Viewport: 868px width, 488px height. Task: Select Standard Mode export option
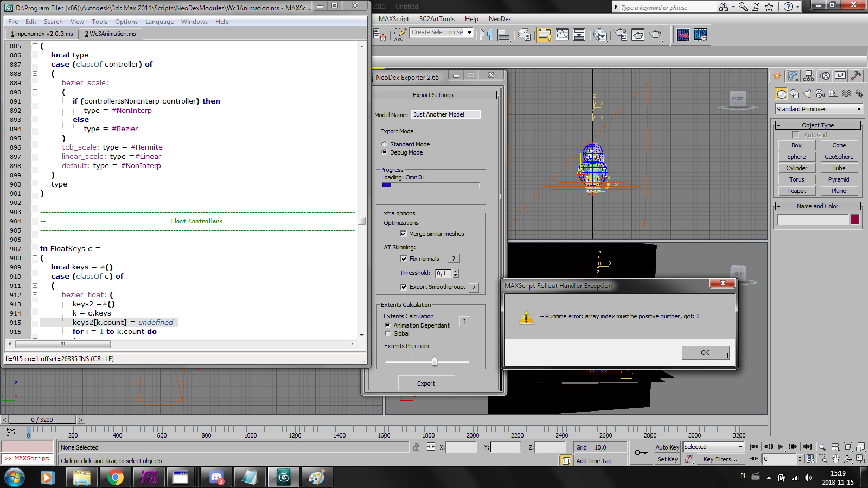pyautogui.click(x=384, y=144)
